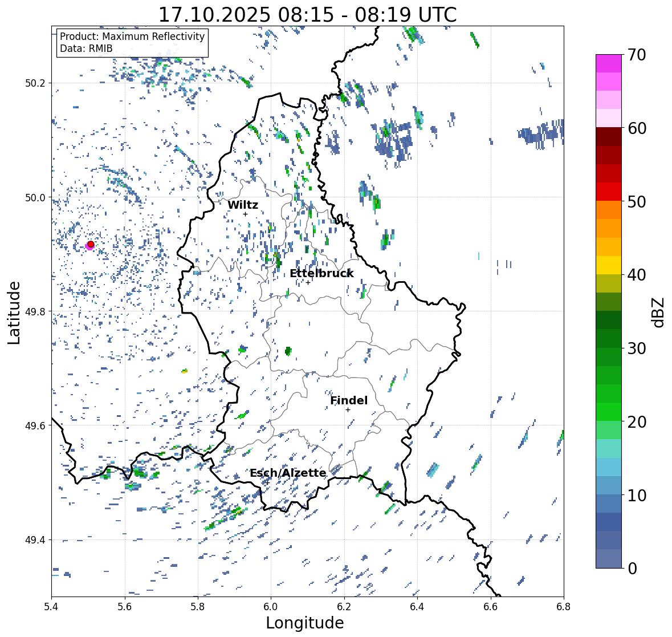Click the latitude tick label 49.6

(x=35, y=425)
